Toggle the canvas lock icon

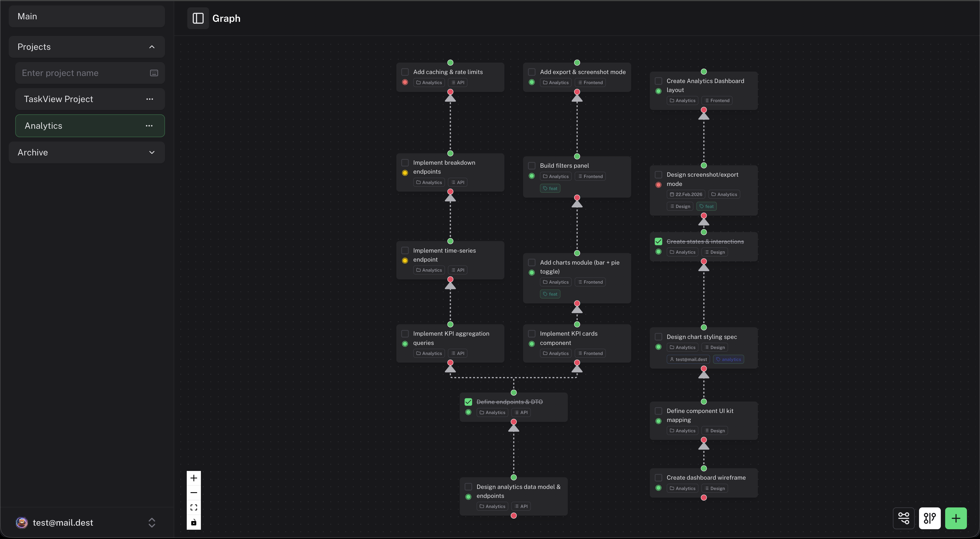[x=194, y=522]
